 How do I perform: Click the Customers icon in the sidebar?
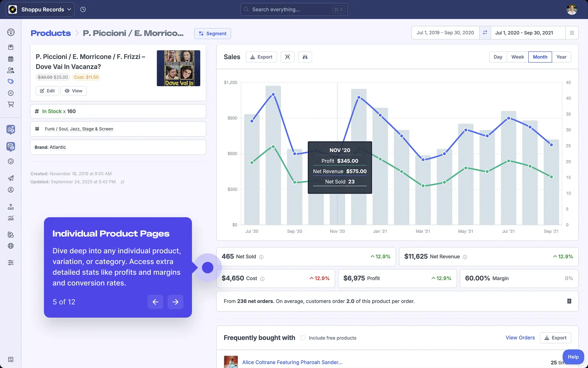[x=11, y=70]
